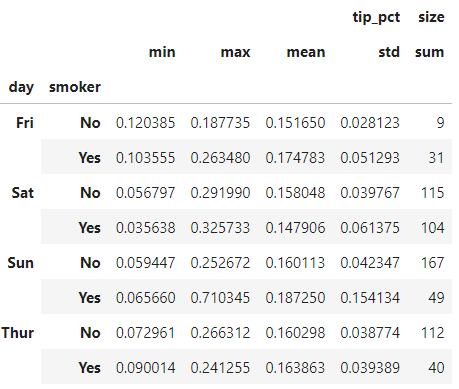Click the Thur row label
The width and height of the screenshot is (459, 389).
(17, 333)
